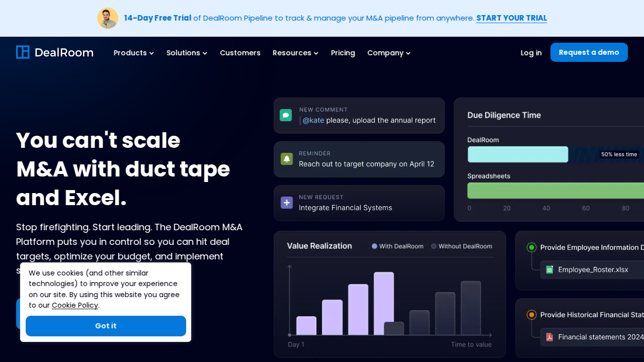Click the DealRoom logo icon
Viewport: 644px width, 362px height.
23,52
